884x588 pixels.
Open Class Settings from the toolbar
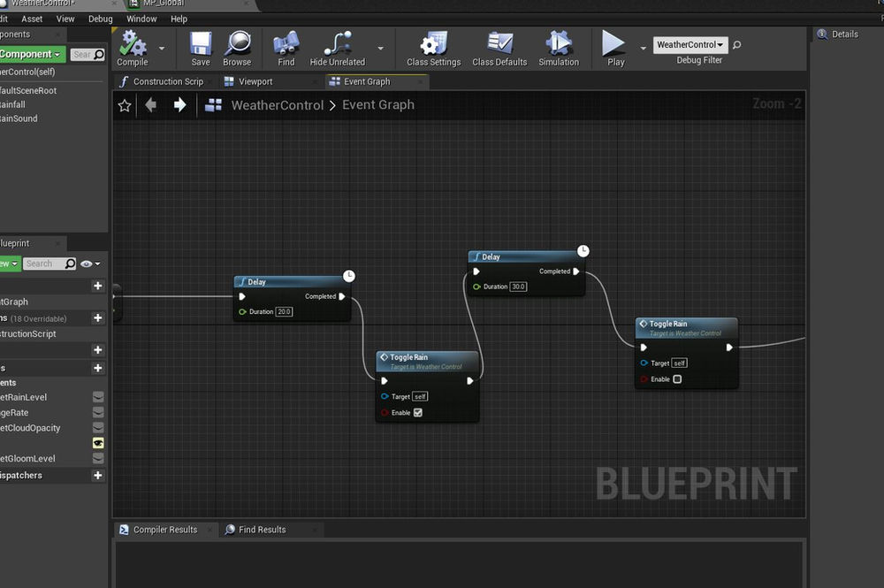point(433,44)
